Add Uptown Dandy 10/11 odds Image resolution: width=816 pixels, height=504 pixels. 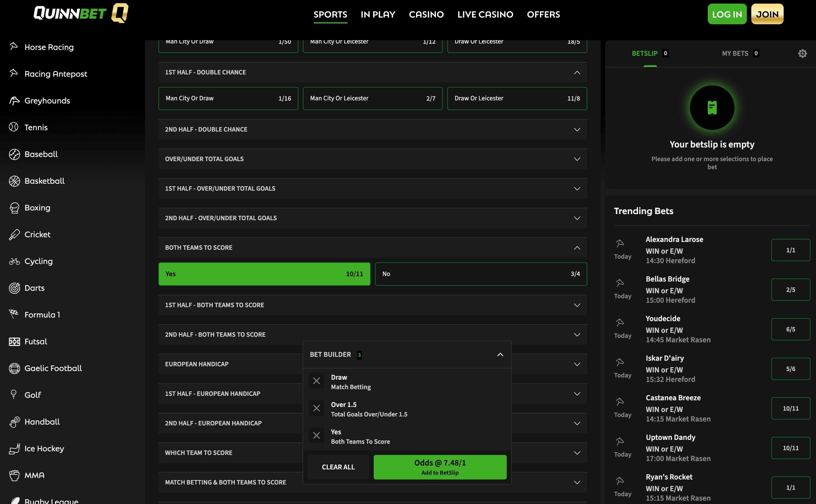click(790, 448)
